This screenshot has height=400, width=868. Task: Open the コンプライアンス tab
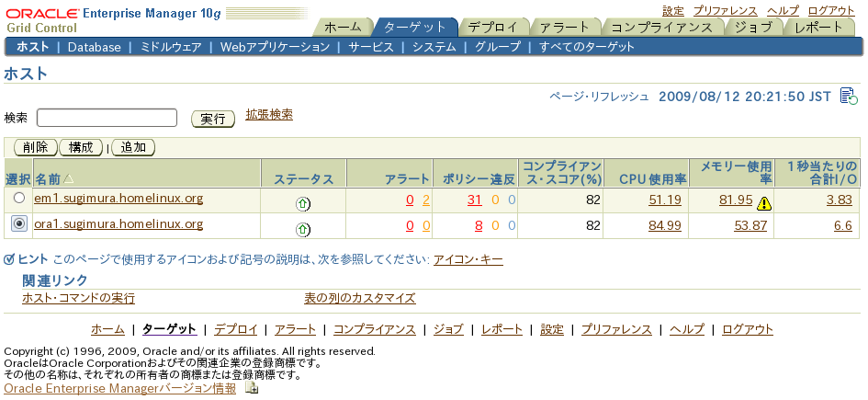661,28
